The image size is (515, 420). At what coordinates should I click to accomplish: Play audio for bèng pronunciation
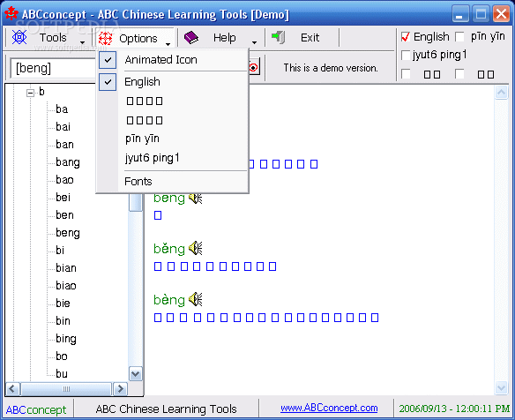click(196, 299)
